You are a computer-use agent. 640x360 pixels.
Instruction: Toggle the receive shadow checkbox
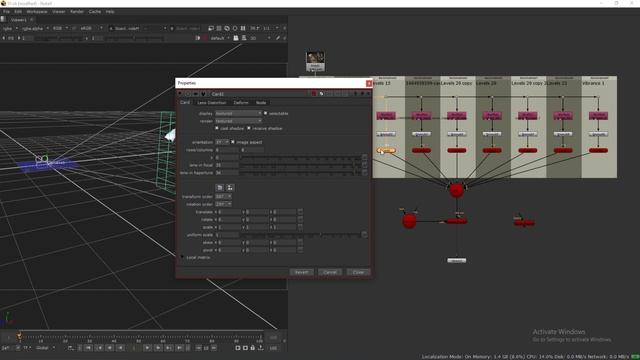[249, 129]
